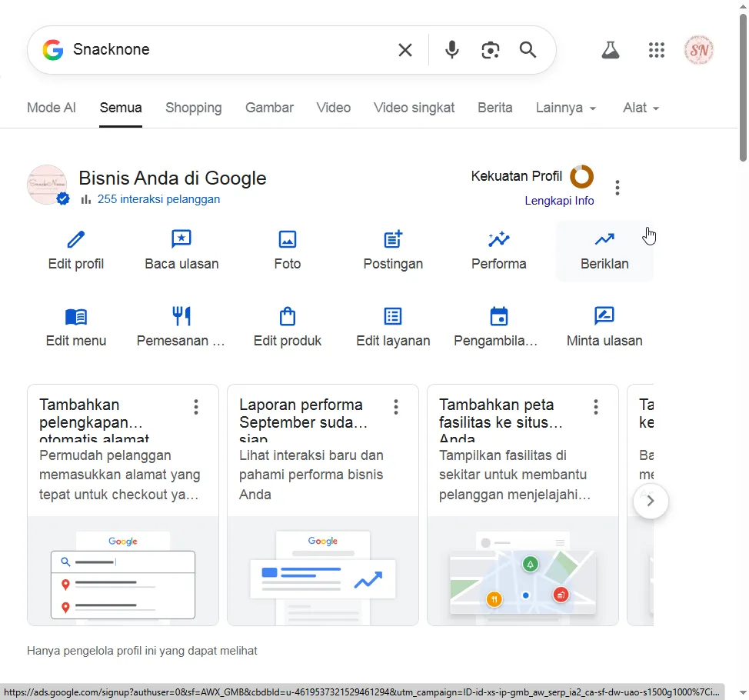The height and width of the screenshot is (700, 749).
Task: Open the Lengkapi Info link
Action: tap(559, 201)
